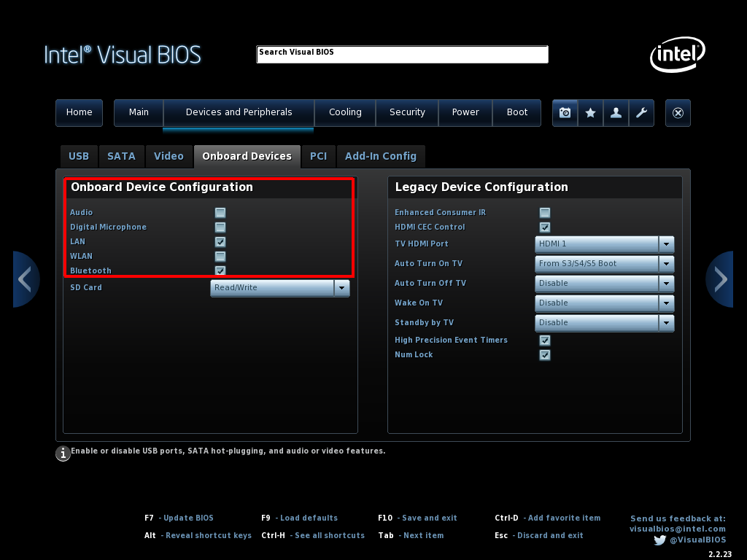The width and height of the screenshot is (747, 560).
Task: Open the Auto Turn Off TV dropdown
Action: [x=605, y=284]
